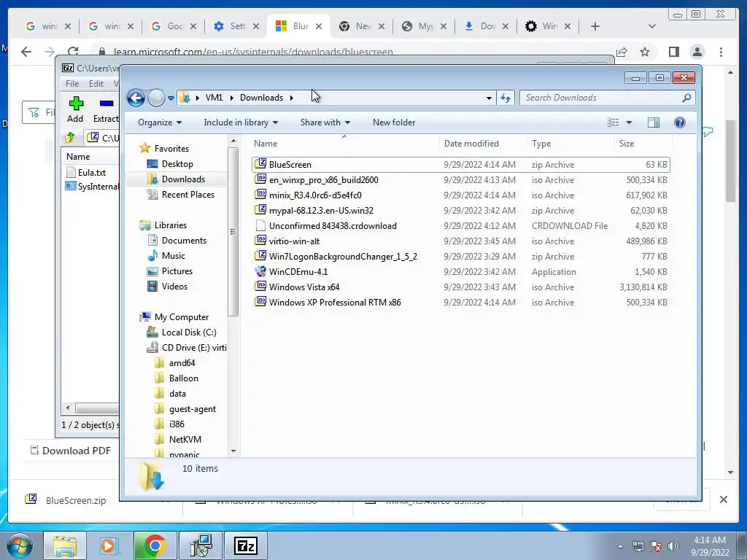Change view with the view icon button
This screenshot has height=560, width=747.
pyautogui.click(x=613, y=122)
